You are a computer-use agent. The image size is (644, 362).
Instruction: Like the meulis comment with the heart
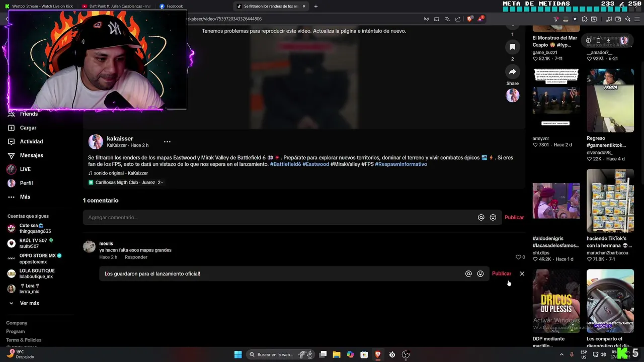click(x=518, y=257)
